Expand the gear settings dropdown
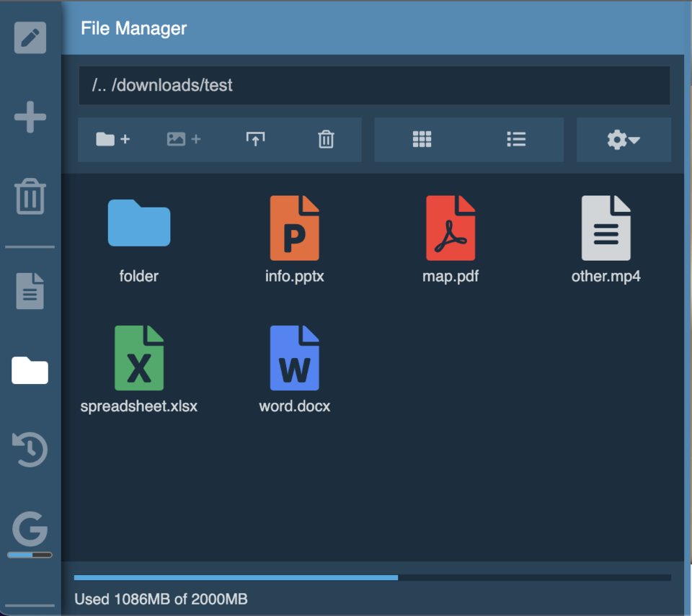The image size is (692, 616). coord(623,140)
